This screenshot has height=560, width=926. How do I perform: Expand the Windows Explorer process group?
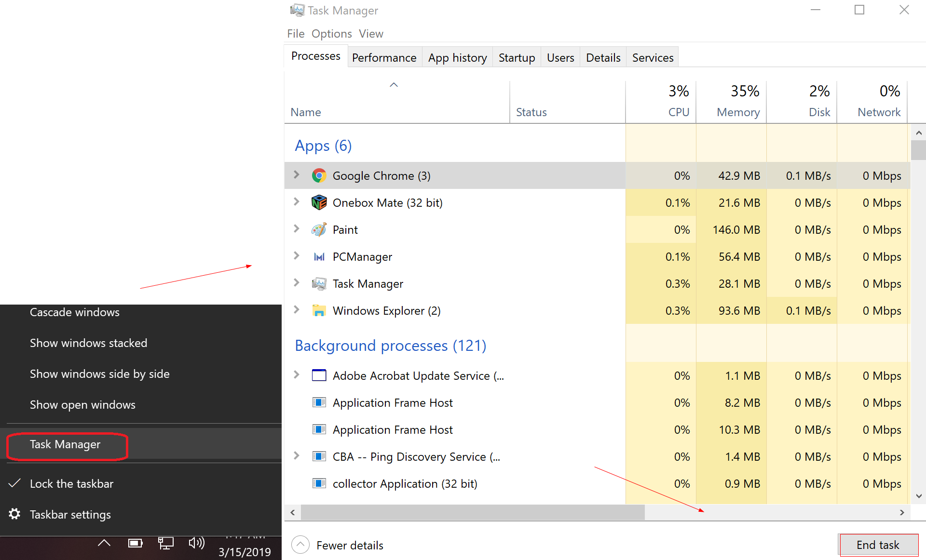pos(297,310)
